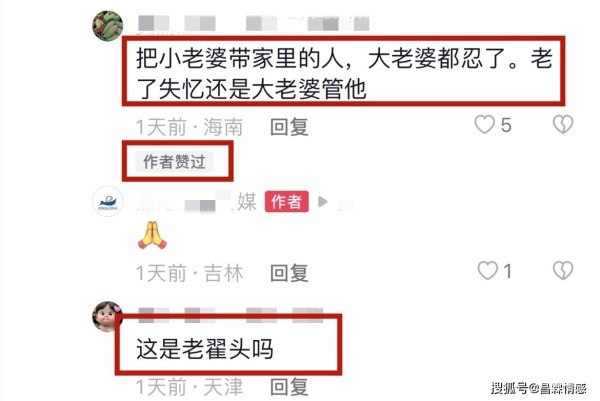This screenshot has height=401, width=600.
Task: Tap the 作者赞过 tag
Action: 174,161
